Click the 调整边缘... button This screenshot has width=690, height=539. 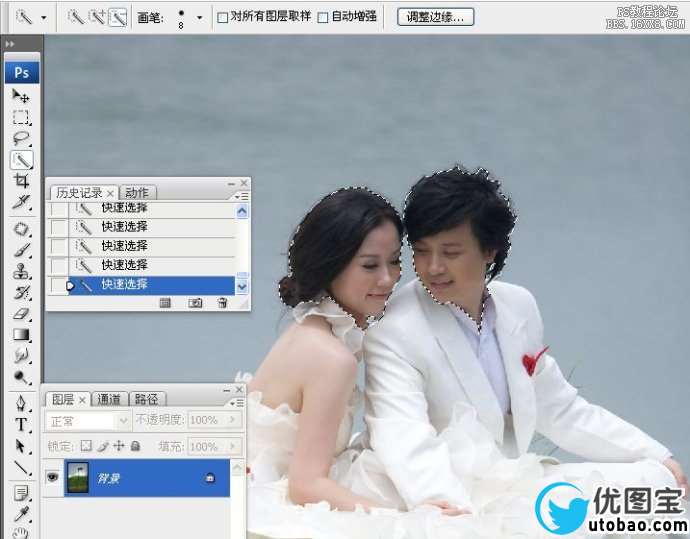tap(436, 17)
